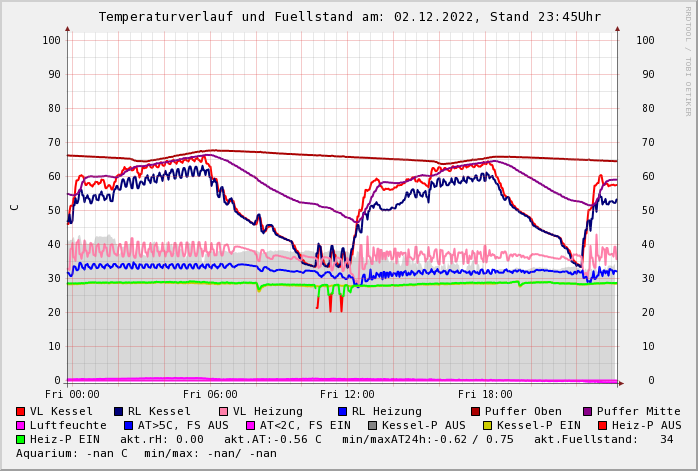Viewport: 698px width, 471px height.
Task: Click the green Heiz-P EIN swatch
Action: point(21,440)
